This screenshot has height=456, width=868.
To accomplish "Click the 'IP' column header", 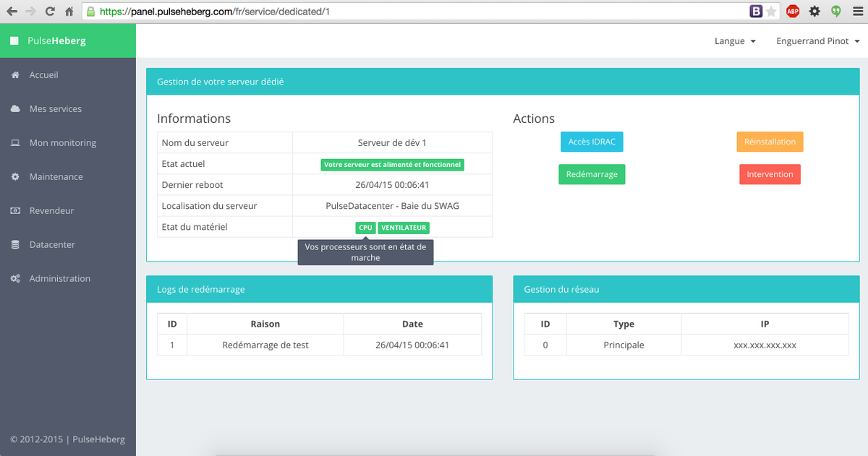I will click(765, 324).
